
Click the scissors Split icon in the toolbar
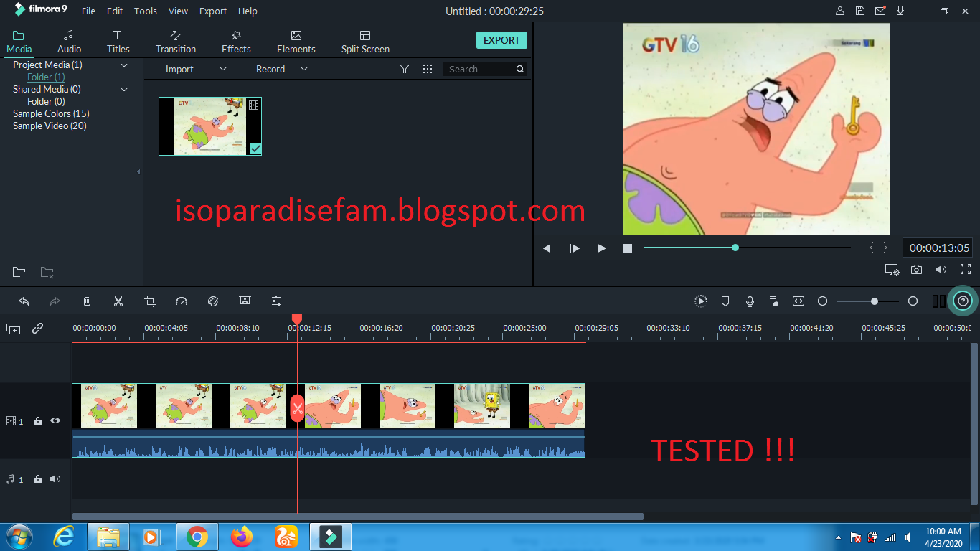coord(118,301)
